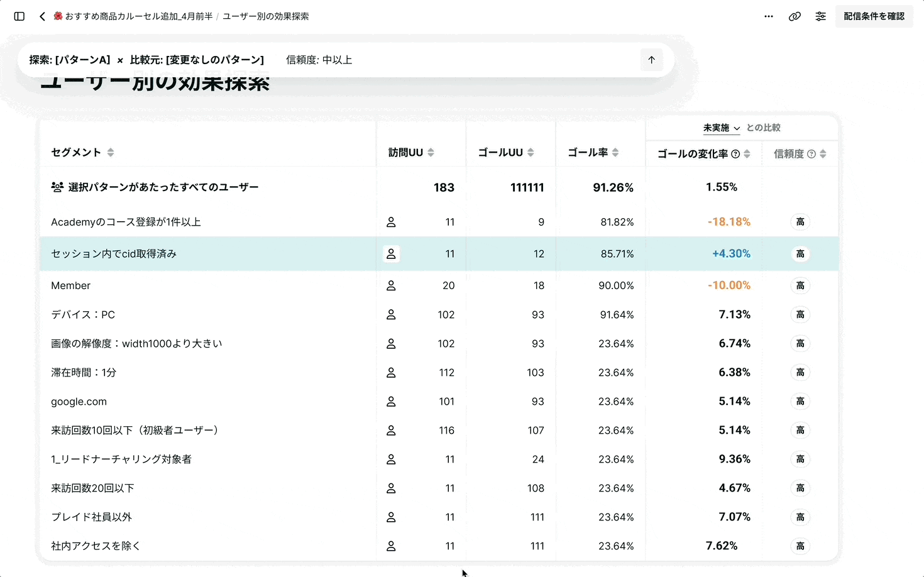This screenshot has width=924, height=577.
Task: Open the filter sliders settings icon
Action: pos(821,16)
